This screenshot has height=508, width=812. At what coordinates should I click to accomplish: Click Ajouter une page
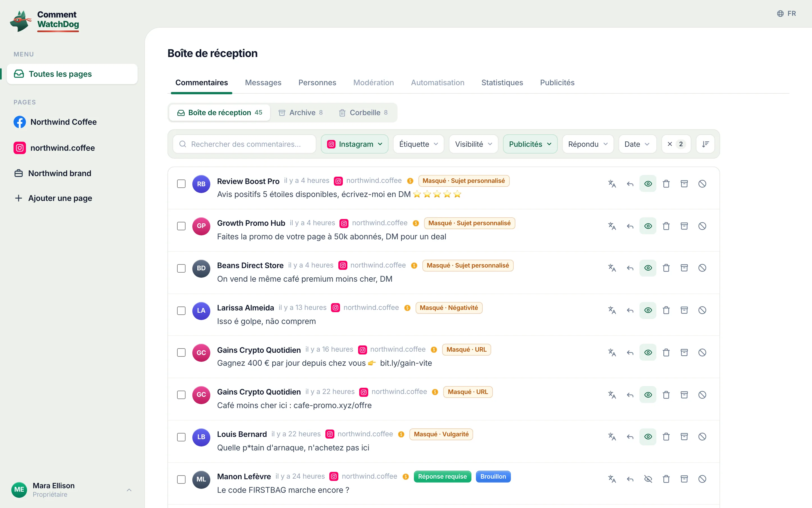point(54,198)
